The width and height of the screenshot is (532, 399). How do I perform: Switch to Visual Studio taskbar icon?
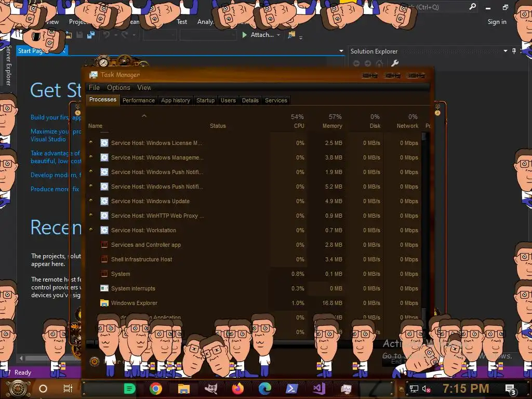tap(319, 389)
